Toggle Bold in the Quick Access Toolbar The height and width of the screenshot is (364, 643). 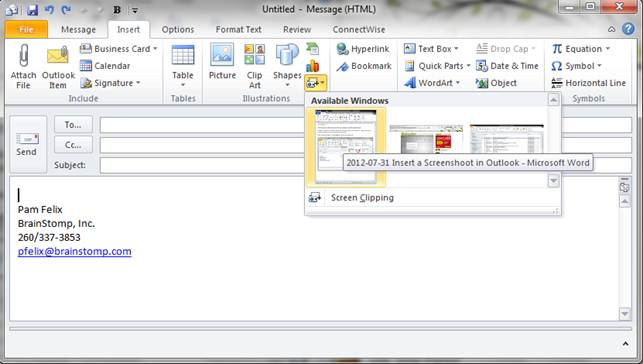click(117, 9)
